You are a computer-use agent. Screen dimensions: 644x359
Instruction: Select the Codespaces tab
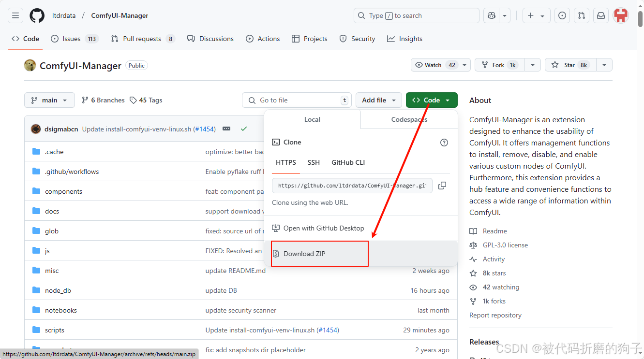[409, 119]
